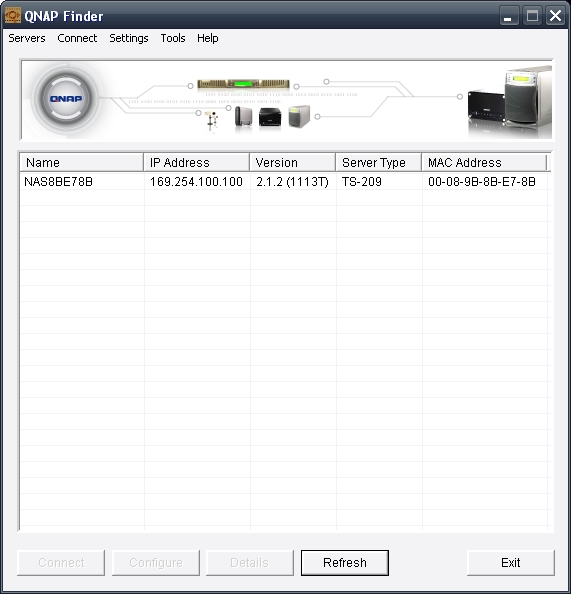Click the QNAP Finder title bar app icon
The height and width of the screenshot is (594, 571).
click(x=13, y=16)
